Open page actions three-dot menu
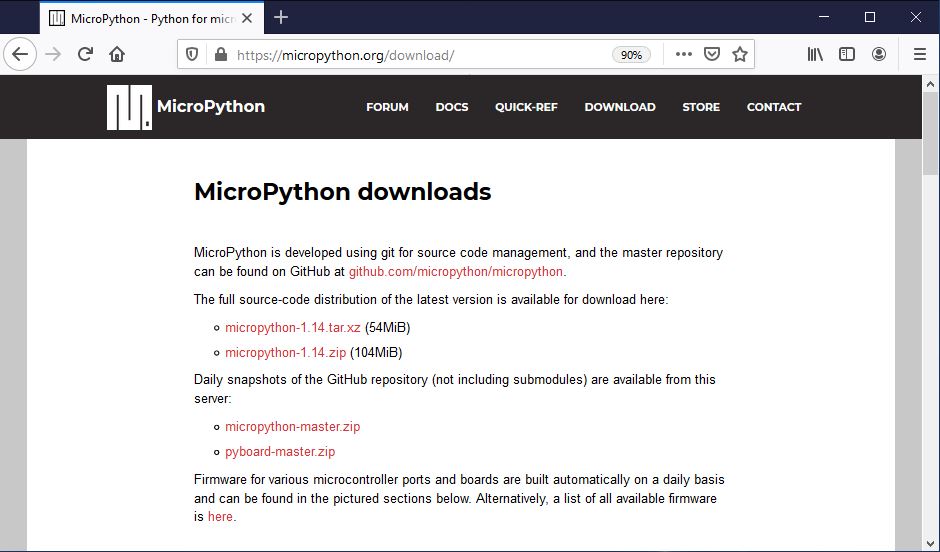 pyautogui.click(x=683, y=55)
